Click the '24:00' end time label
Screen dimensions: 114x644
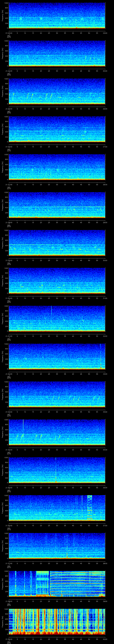pyautogui.click(x=105, y=33)
